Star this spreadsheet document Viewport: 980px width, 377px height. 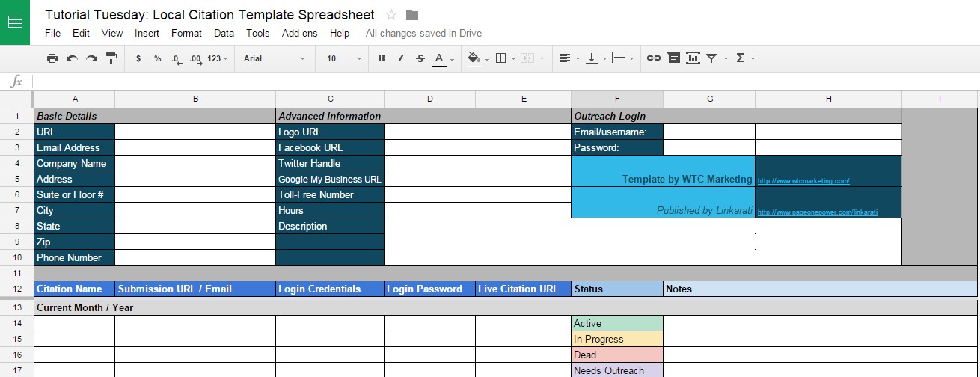pyautogui.click(x=391, y=15)
